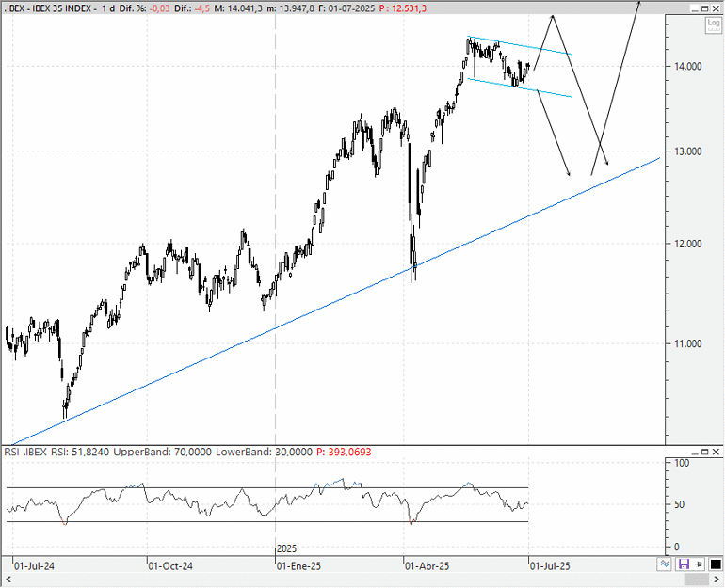Click the scroll left arrow of the time axis
This screenshot has width=725, height=588.
click(8, 580)
